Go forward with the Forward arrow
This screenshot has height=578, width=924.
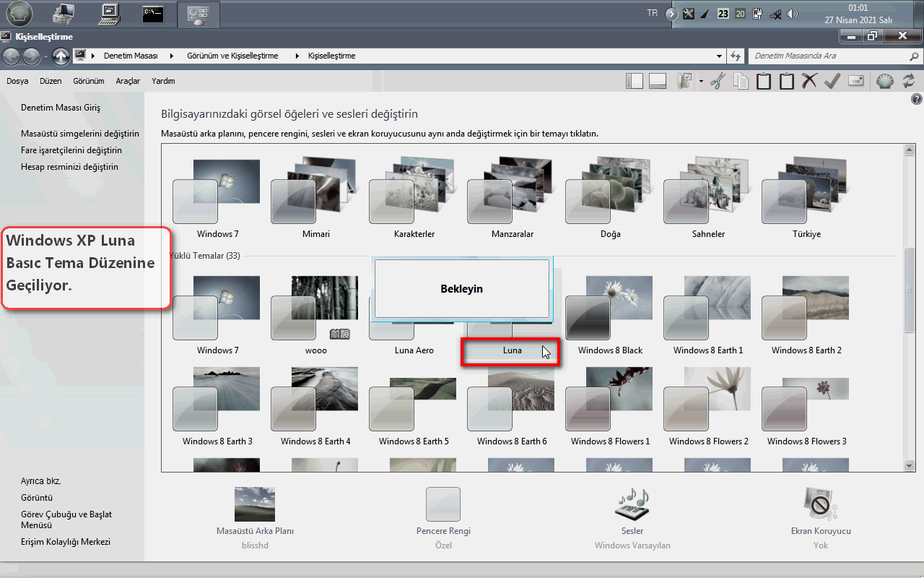coord(31,56)
